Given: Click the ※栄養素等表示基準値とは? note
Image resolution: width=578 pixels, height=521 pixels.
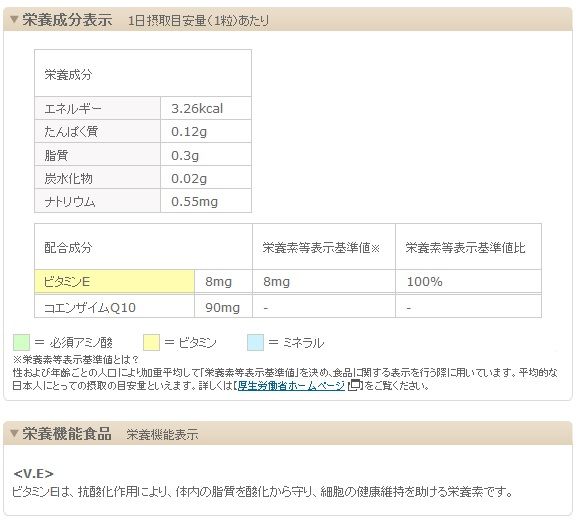Looking at the screenshot, I should click(x=76, y=359).
